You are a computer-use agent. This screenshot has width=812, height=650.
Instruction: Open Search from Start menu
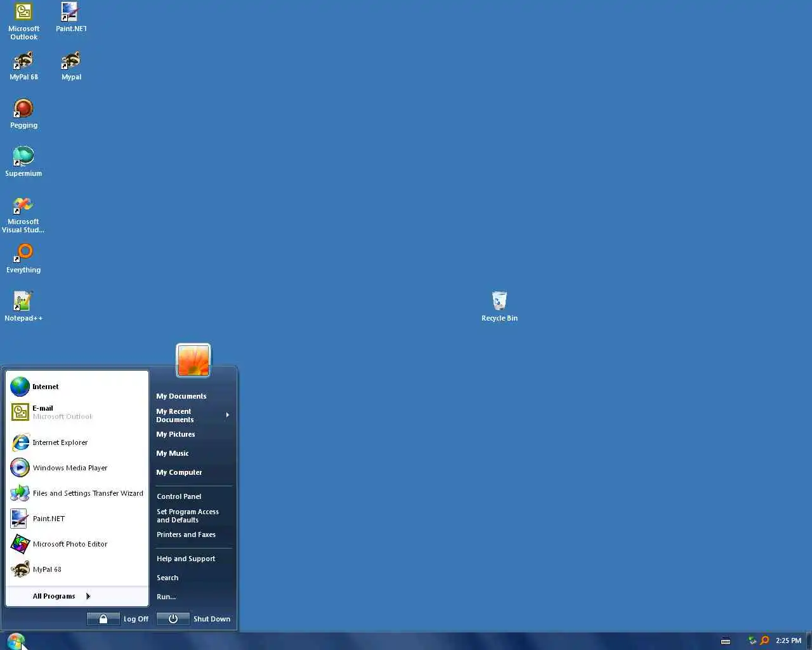pos(193,578)
